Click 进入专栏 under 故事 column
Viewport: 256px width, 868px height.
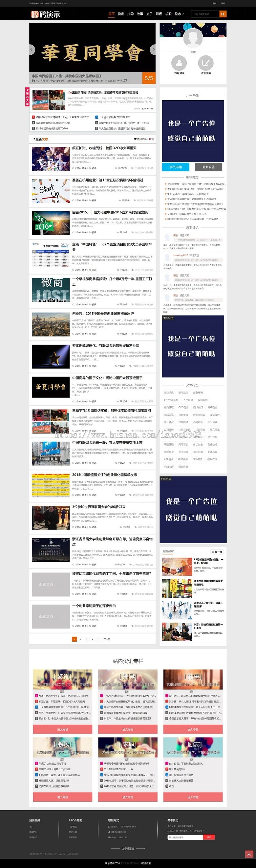[x=193, y=729]
